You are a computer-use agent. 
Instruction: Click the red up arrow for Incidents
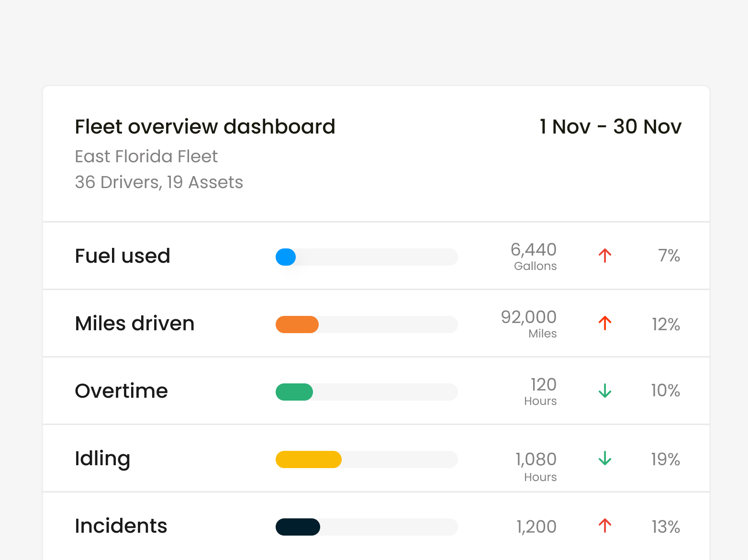pyautogui.click(x=605, y=526)
